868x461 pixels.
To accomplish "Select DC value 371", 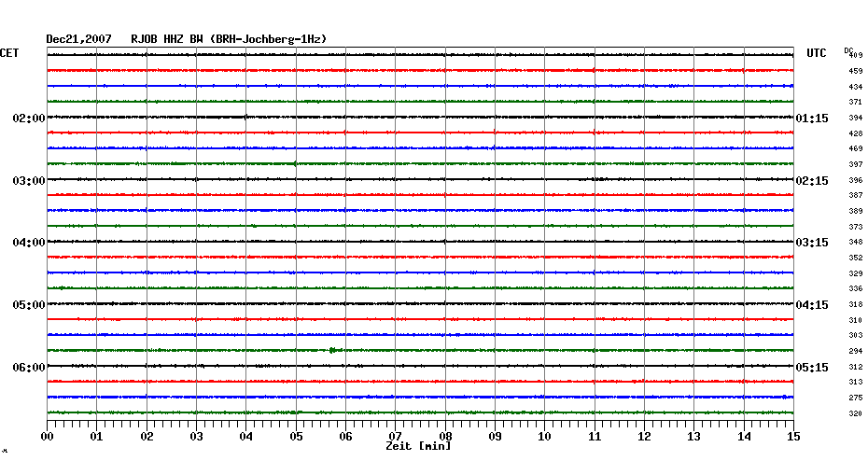I will pos(855,103).
